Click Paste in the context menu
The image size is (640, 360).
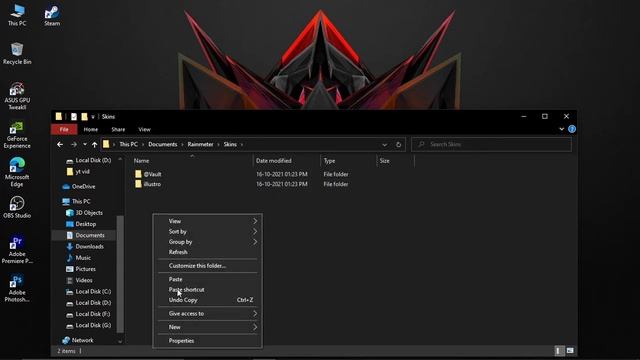[208, 279]
